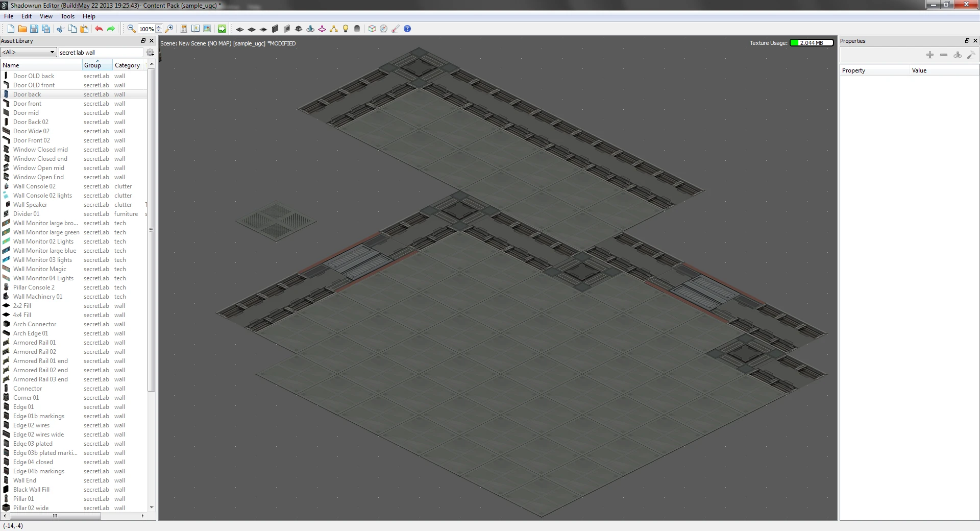Open the <All> asset filter dropdown
The width and height of the screenshot is (980, 531).
pos(28,52)
